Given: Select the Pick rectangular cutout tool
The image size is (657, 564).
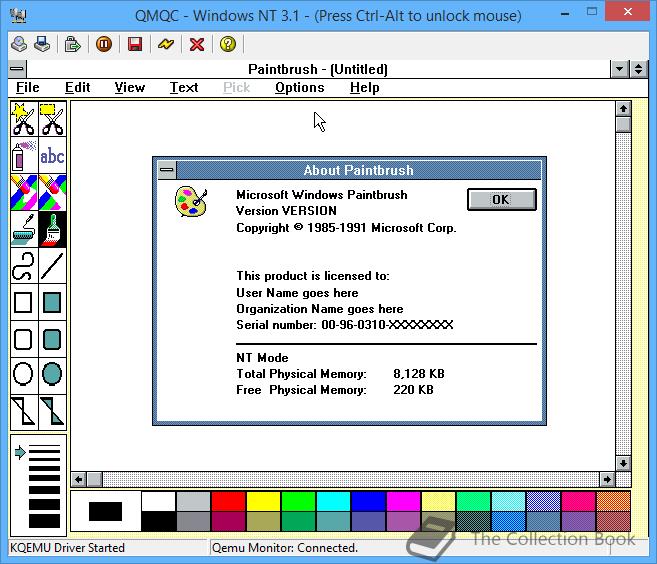Looking at the screenshot, I should point(52,119).
